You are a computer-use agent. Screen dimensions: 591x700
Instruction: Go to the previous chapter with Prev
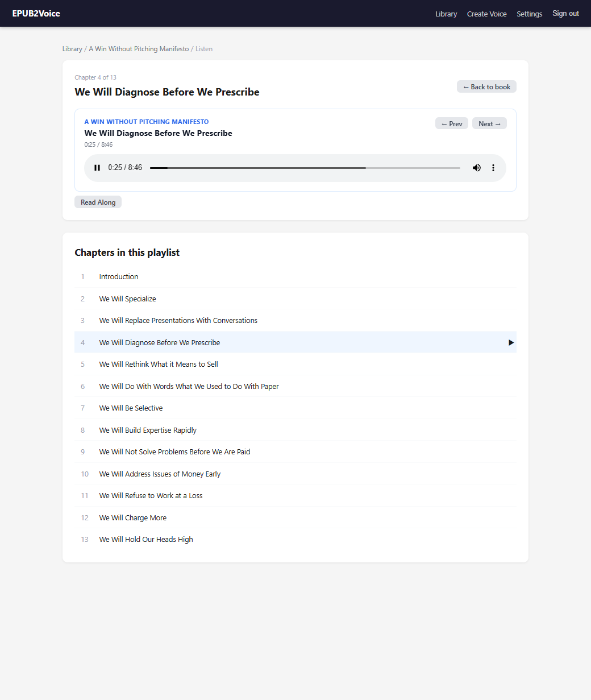(x=452, y=123)
